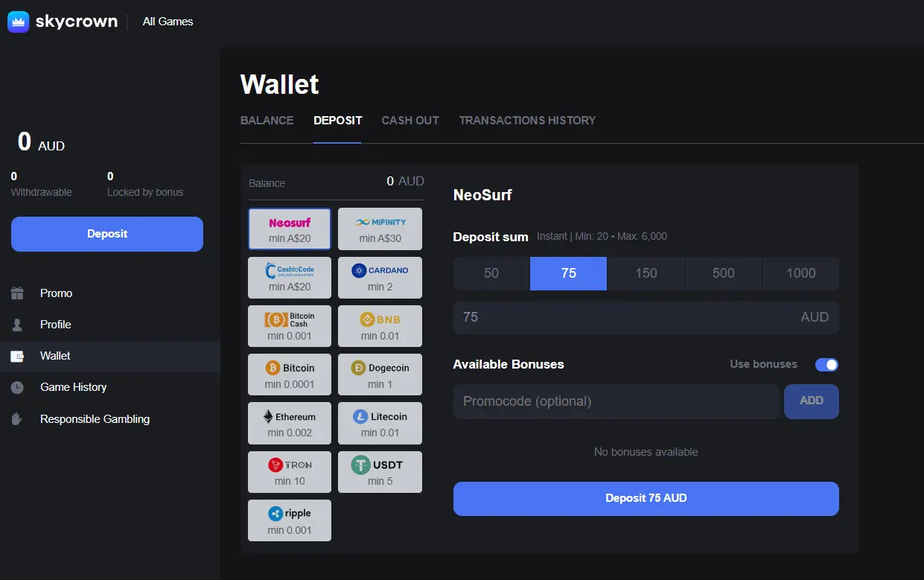Click the Promocode optional input field
924x580 pixels.
click(616, 402)
